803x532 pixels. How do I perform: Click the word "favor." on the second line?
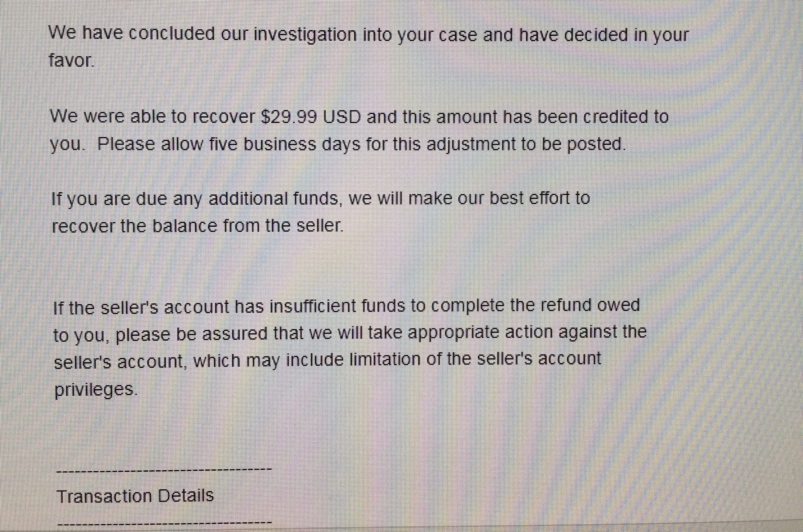click(x=71, y=61)
